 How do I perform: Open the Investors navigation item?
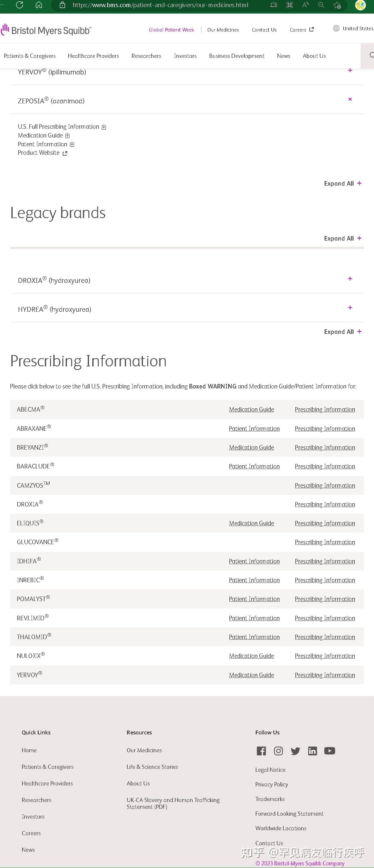click(x=185, y=56)
